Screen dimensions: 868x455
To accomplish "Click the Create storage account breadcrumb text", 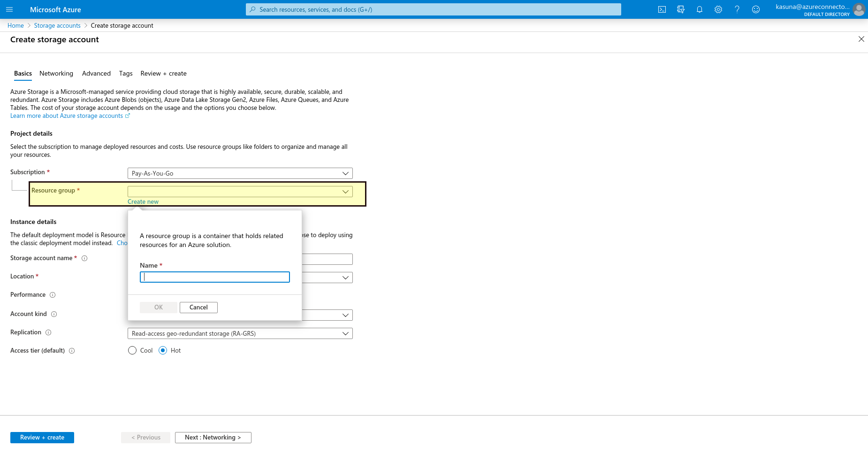I will point(122,25).
